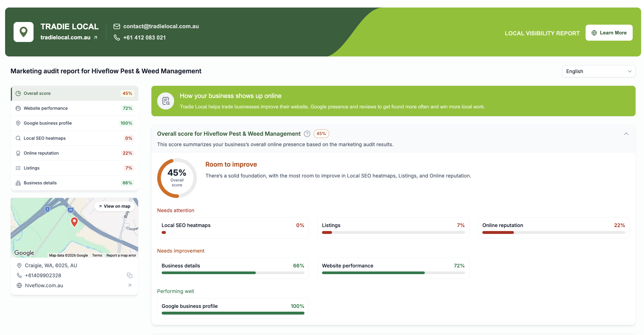Screen dimensions: 644x335
Task: Collapse the Overall score section chevron
Action: coord(626,134)
